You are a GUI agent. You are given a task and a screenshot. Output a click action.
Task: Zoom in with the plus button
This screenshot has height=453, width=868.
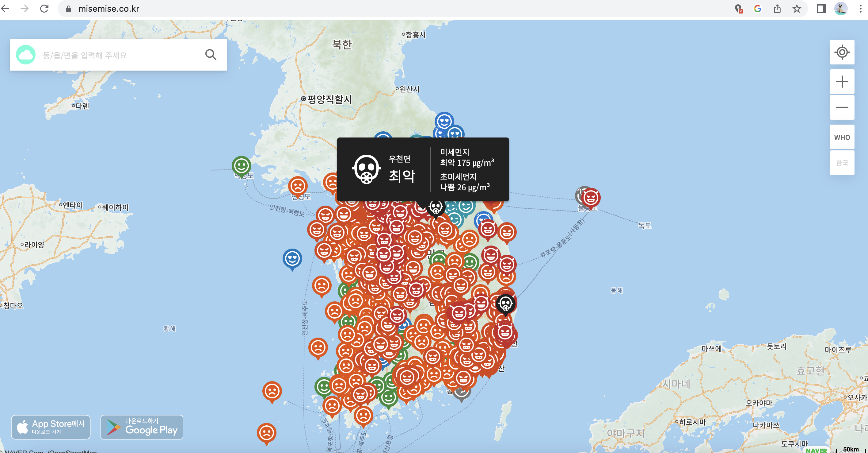click(x=842, y=82)
